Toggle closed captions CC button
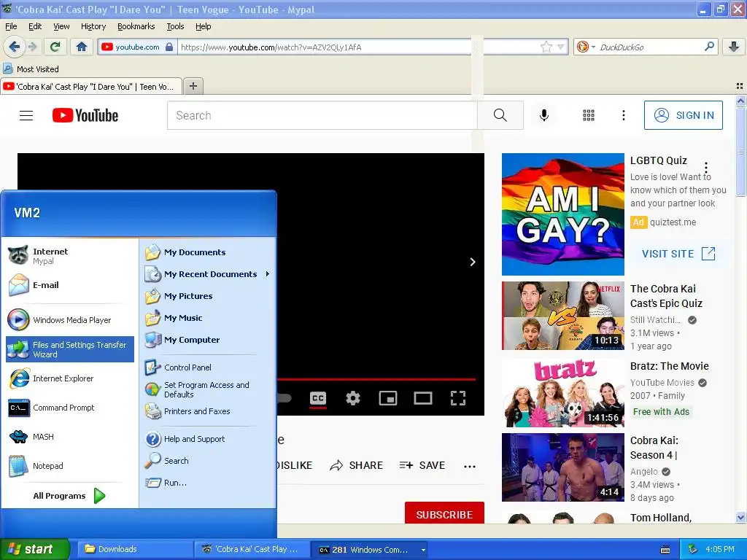This screenshot has width=747, height=560. pyautogui.click(x=318, y=398)
